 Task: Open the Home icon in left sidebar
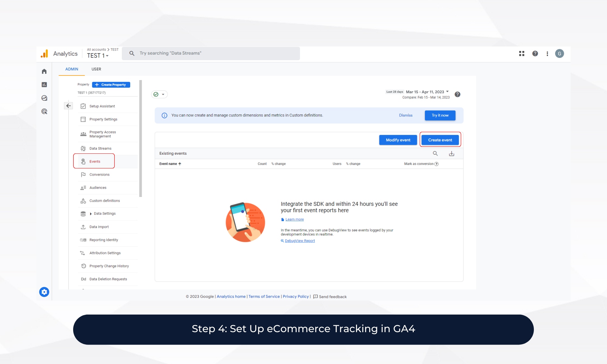click(44, 71)
